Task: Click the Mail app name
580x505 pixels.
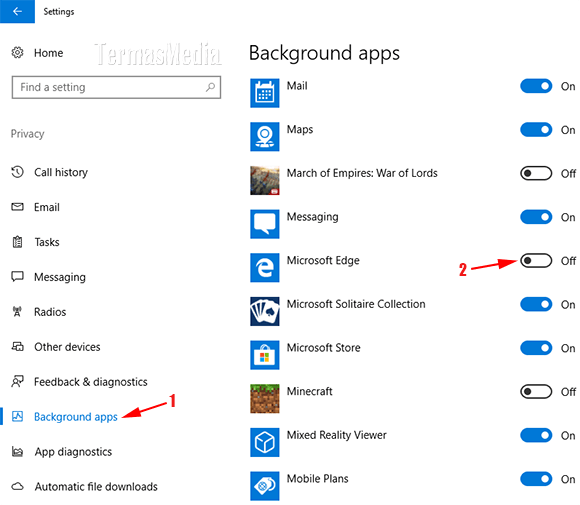Action: 297,86
